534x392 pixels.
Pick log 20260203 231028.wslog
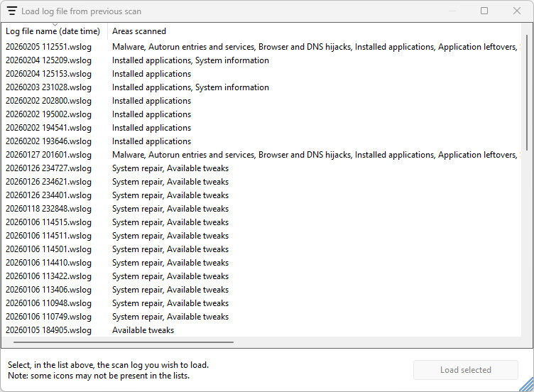(49, 87)
